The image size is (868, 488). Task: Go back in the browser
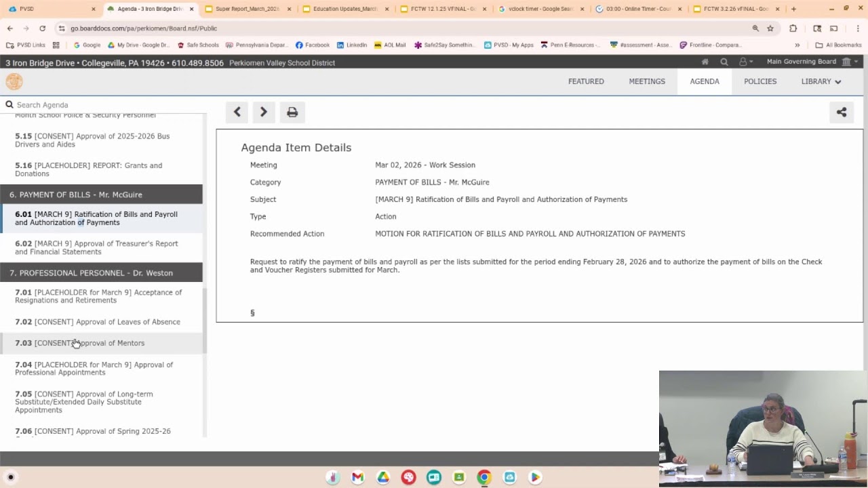(10, 28)
